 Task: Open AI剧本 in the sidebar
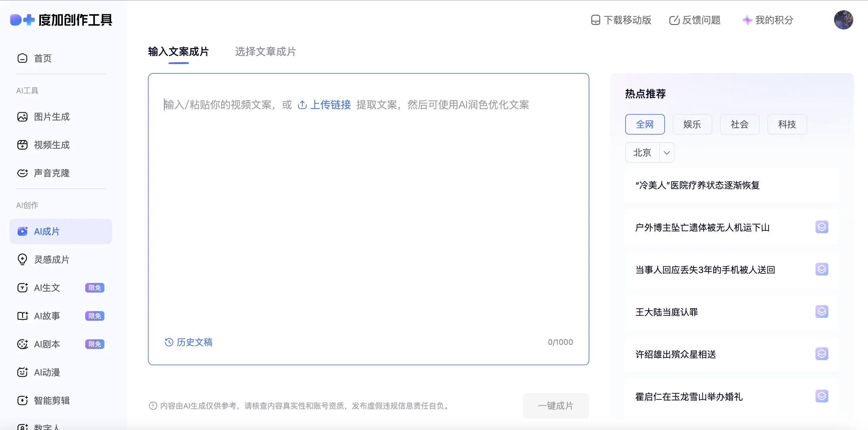coord(47,344)
